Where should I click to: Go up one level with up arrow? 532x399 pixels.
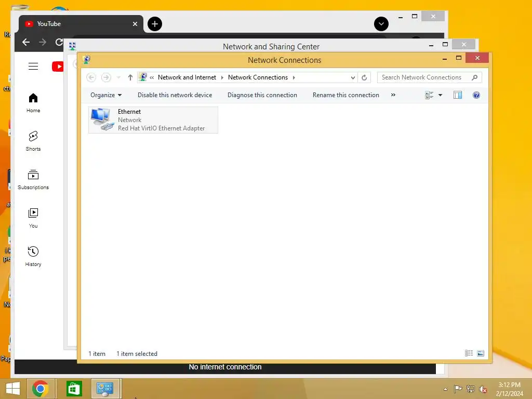coord(130,77)
